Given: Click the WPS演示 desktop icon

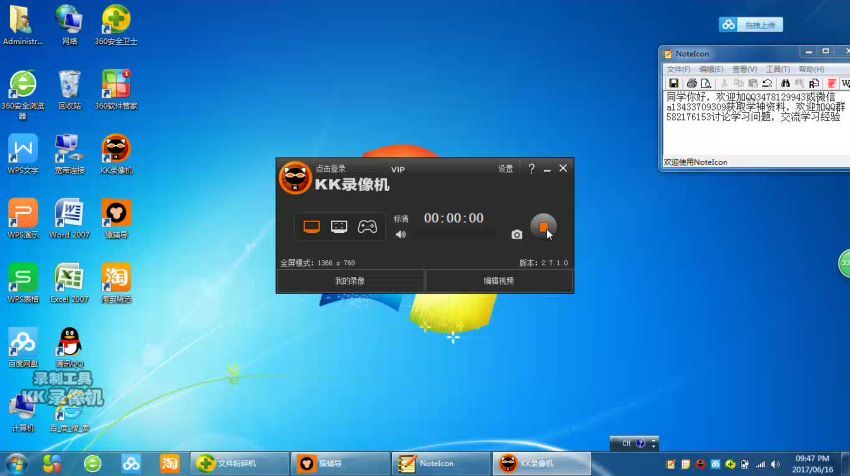Looking at the screenshot, I should pyautogui.click(x=23, y=219).
